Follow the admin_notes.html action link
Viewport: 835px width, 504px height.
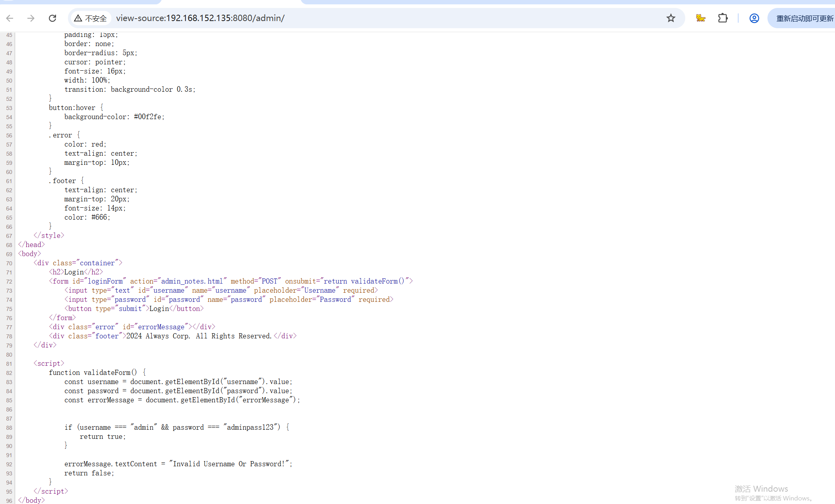tap(192, 281)
